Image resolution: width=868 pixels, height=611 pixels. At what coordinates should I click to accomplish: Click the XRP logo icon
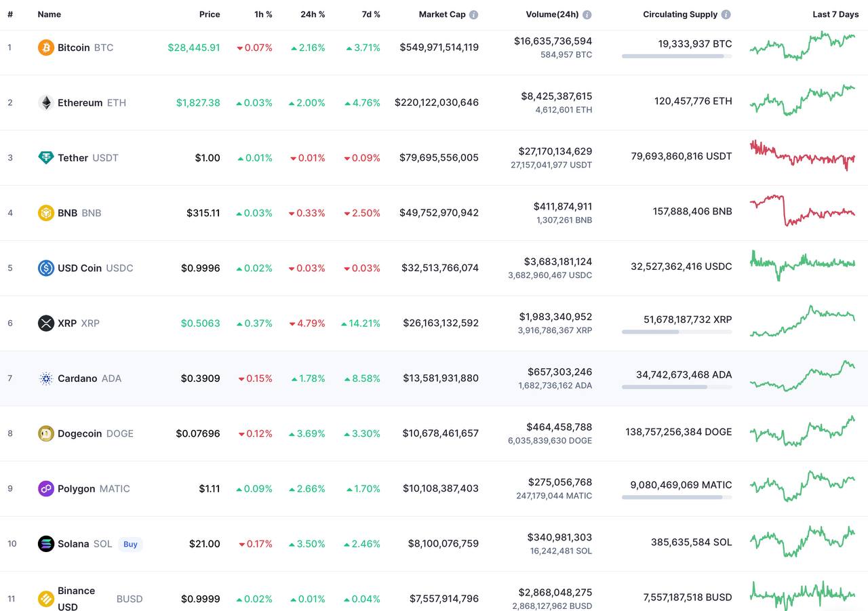[x=46, y=323]
